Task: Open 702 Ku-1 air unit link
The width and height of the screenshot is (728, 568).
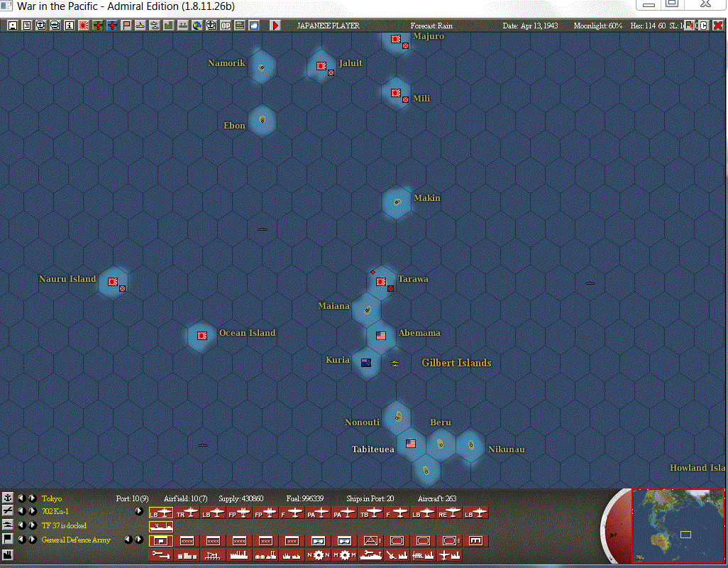Action: click(55, 511)
